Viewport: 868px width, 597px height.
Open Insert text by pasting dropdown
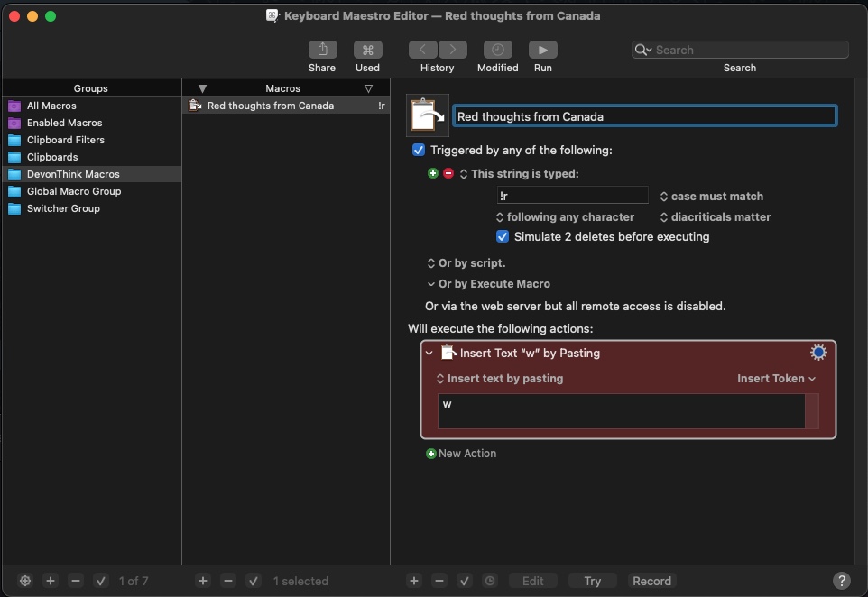tap(500, 379)
